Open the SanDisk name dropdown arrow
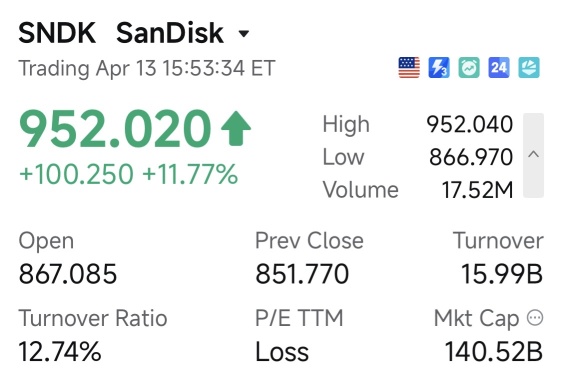The width and height of the screenshot is (562, 380). (244, 34)
